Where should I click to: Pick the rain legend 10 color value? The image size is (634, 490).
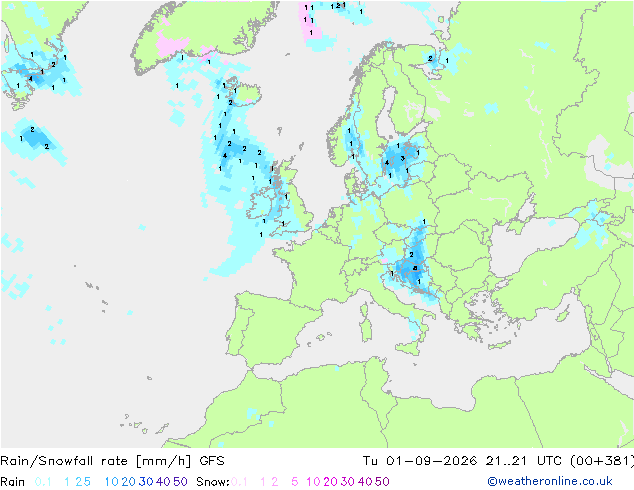112,482
